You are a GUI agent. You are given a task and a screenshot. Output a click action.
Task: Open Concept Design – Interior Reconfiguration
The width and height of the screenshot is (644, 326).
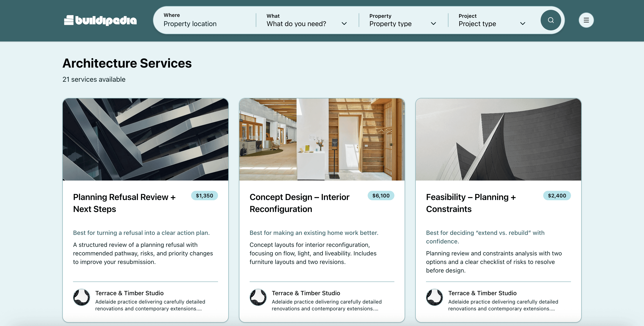click(x=299, y=203)
